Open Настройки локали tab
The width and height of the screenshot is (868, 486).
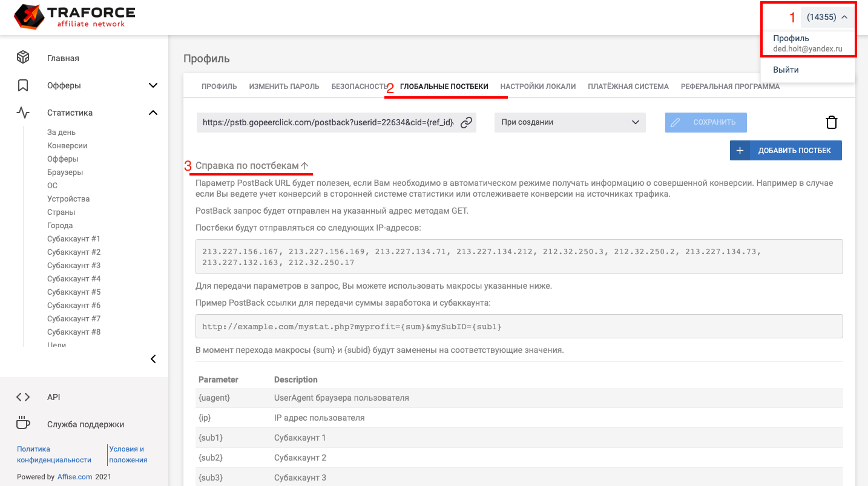point(538,87)
